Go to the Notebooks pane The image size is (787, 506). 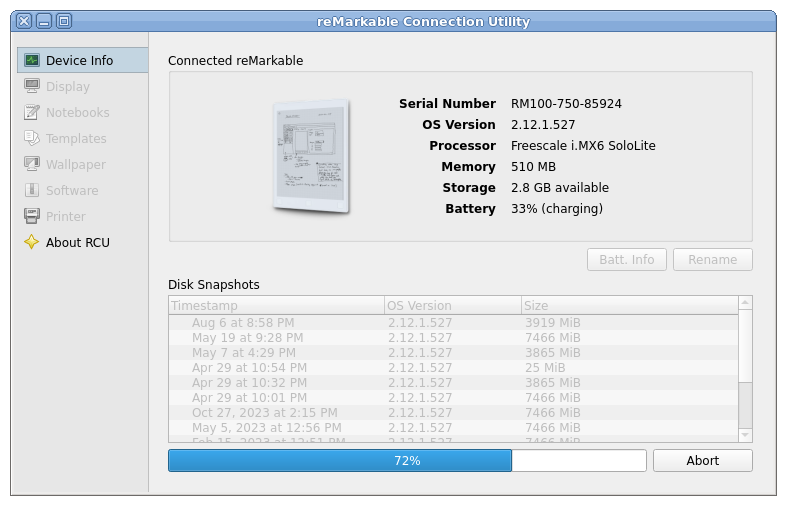coord(83,112)
